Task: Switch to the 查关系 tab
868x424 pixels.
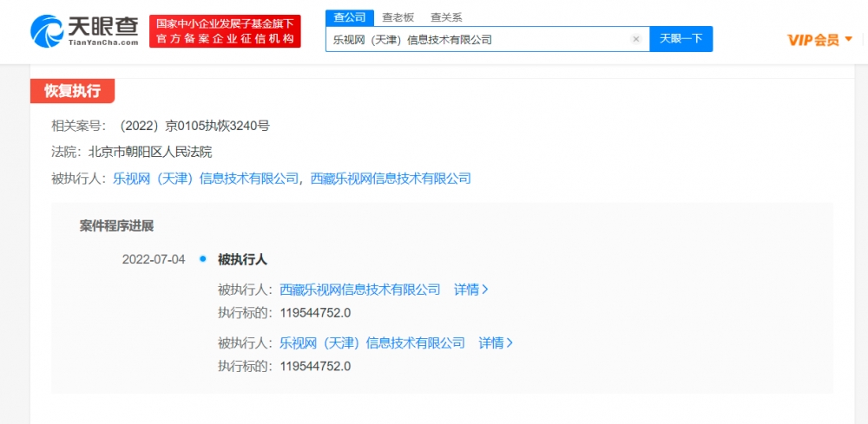Action: coord(447,17)
